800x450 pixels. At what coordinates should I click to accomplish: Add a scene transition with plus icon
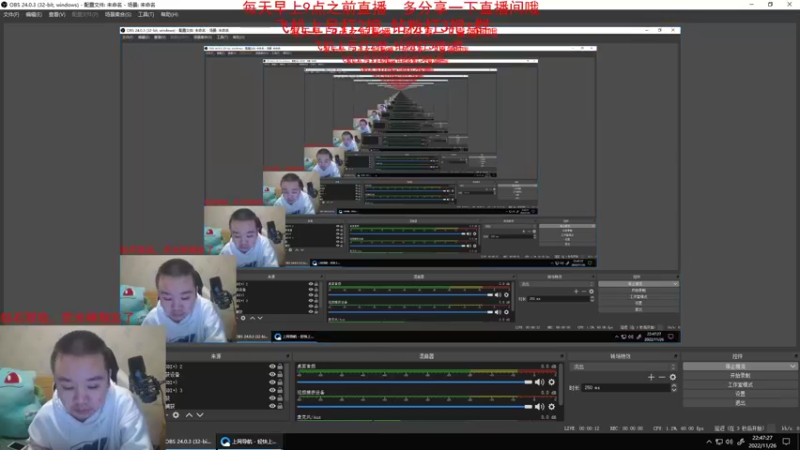pos(651,377)
